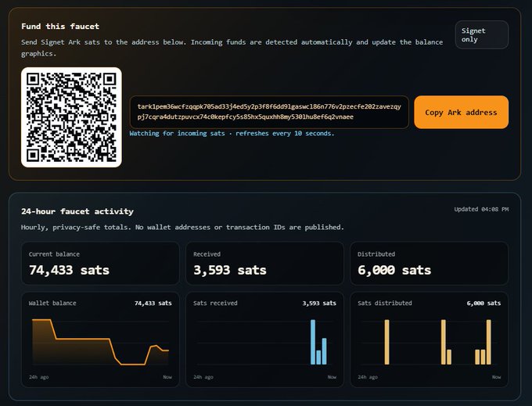Image resolution: width=532 pixels, height=406 pixels.
Task: Click the tallest blue bar in Sats received
Action: pos(313,342)
